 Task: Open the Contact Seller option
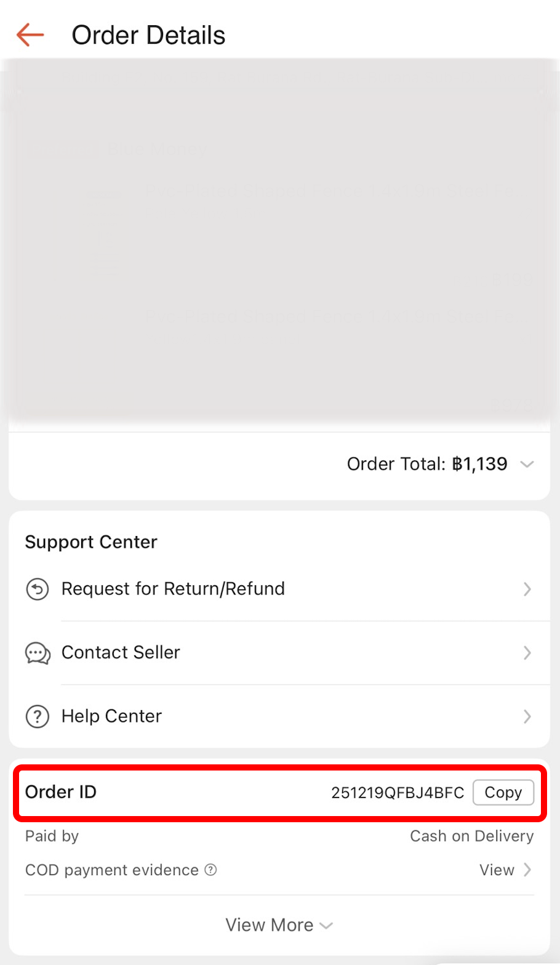click(x=121, y=652)
